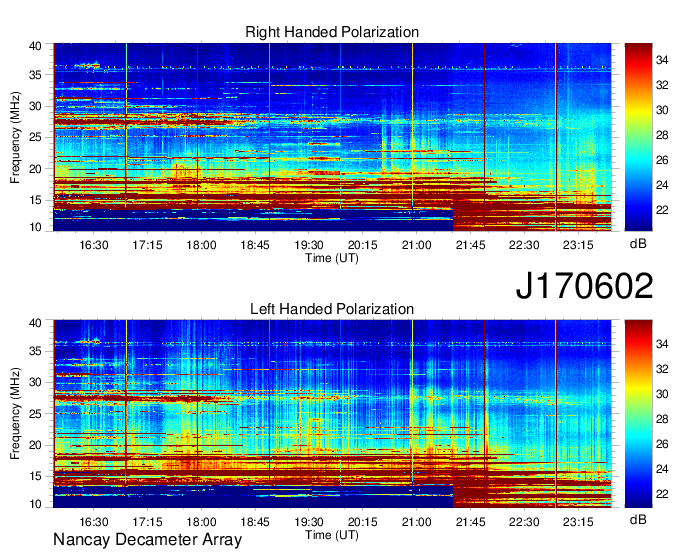Click Time (UT) label under left-handed plot
Image resolution: width=680 pixels, height=552 pixels.
point(332,535)
